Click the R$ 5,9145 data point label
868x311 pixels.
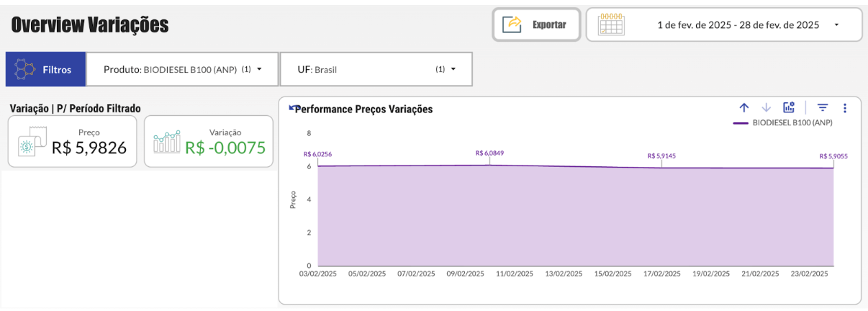coord(661,155)
